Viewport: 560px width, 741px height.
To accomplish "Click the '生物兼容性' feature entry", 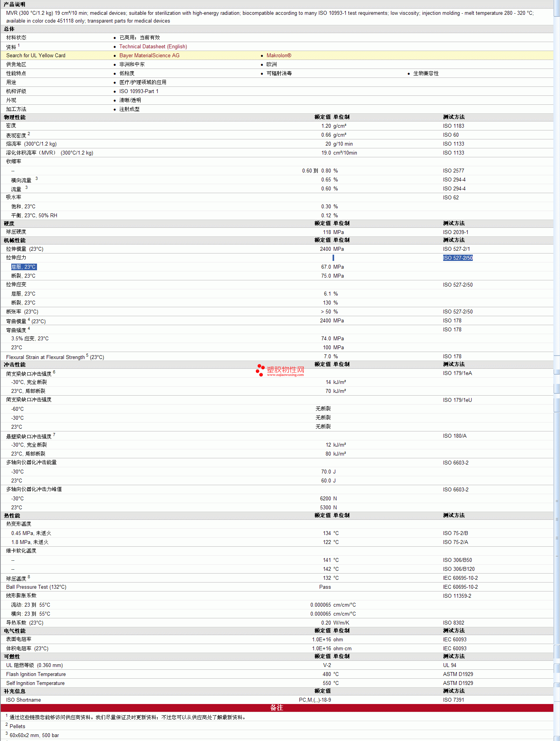I will pyautogui.click(x=426, y=74).
